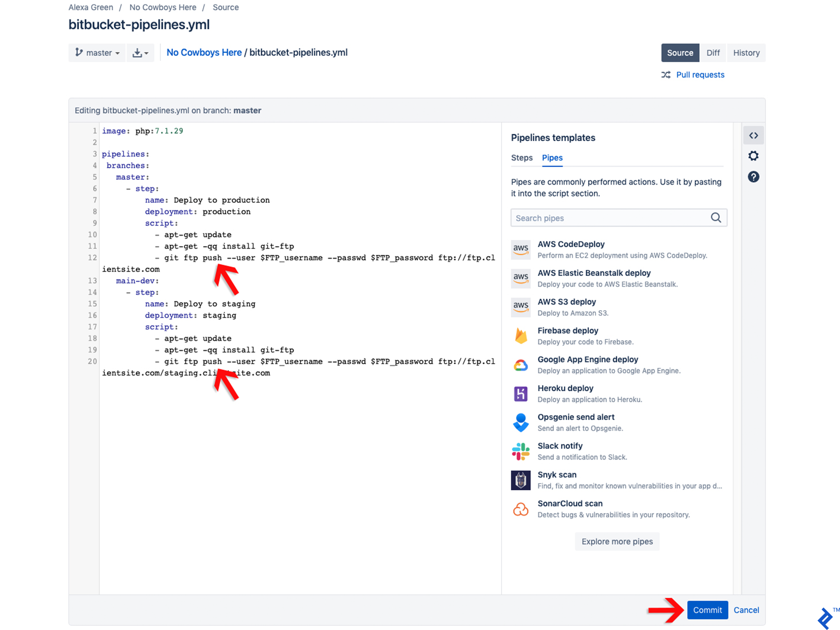The image size is (840, 630).
Task: Select the Slack notify pipe icon
Action: [521, 451]
